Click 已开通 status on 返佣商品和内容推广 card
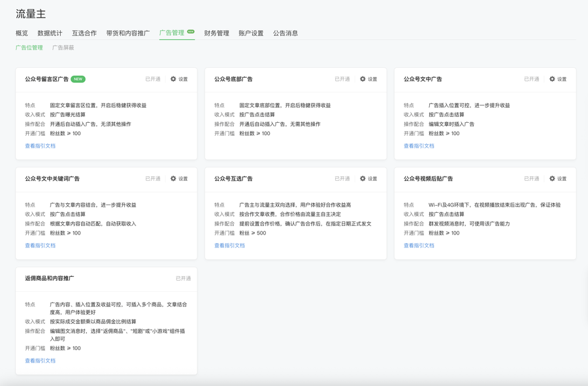The image size is (588, 386). point(183,278)
